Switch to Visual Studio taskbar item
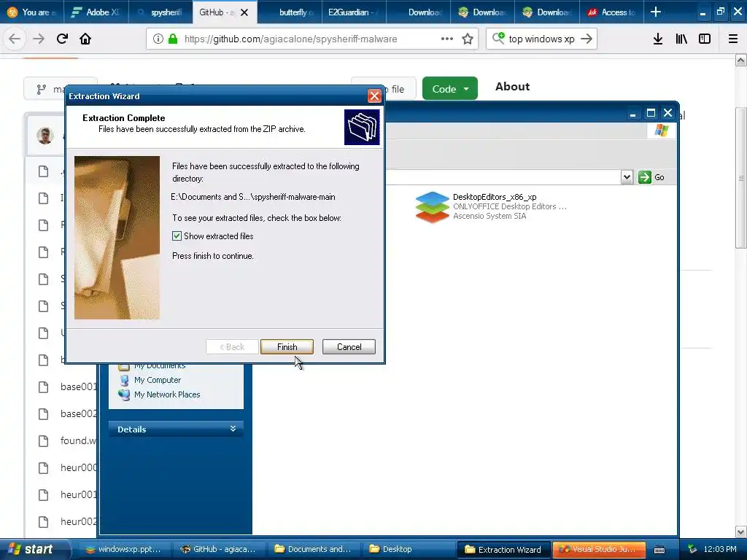 pyautogui.click(x=599, y=550)
